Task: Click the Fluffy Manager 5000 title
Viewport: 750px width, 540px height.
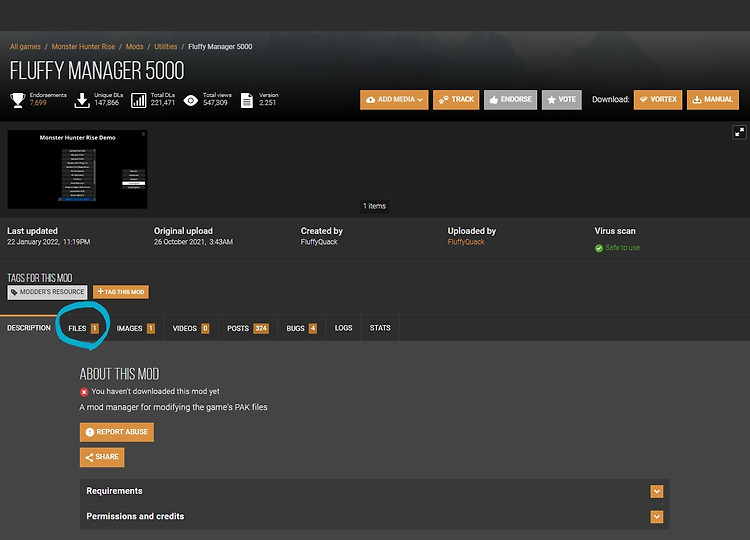Action: pos(97,71)
